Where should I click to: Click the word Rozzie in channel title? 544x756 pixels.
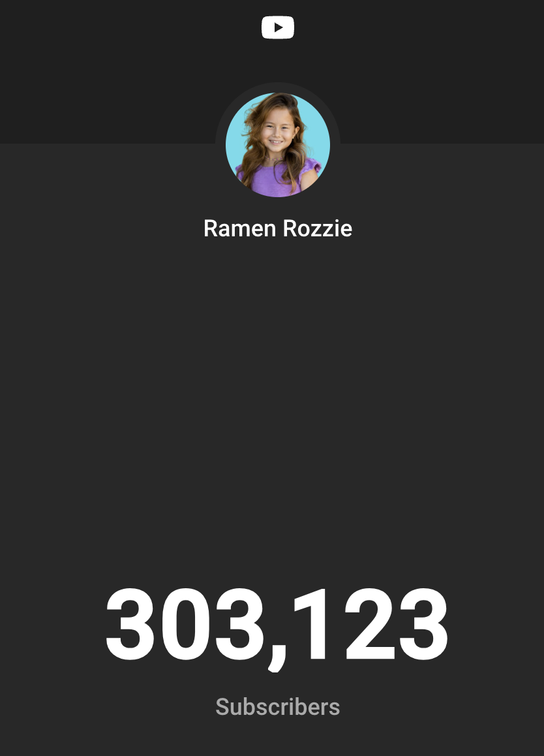coord(318,228)
